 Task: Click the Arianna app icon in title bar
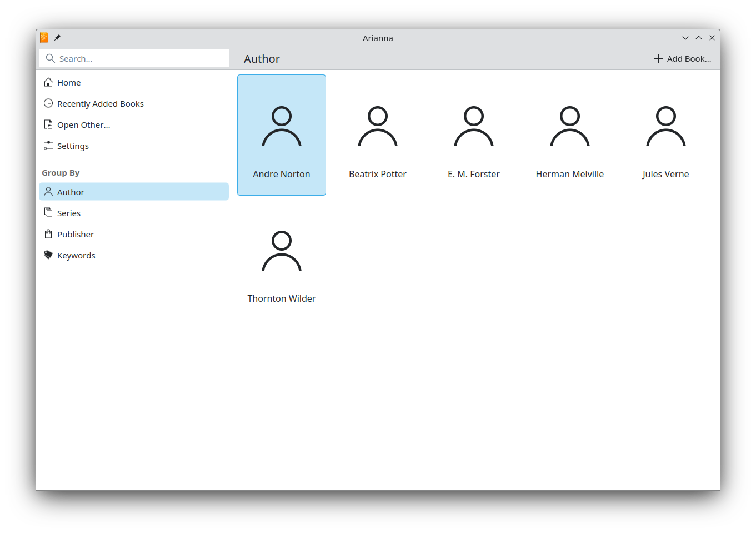[x=44, y=38]
